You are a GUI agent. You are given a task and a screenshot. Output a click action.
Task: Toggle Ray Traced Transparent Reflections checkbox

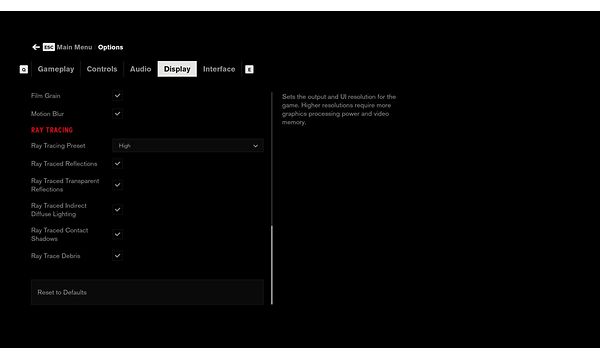117,185
